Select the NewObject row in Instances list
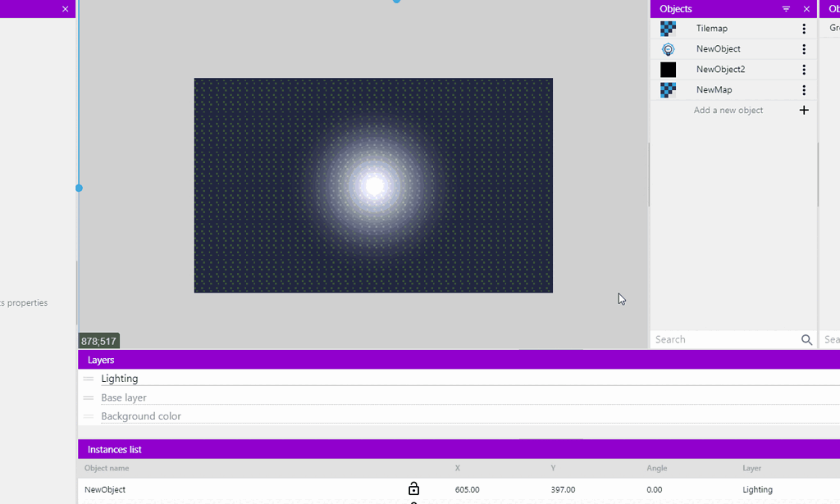The image size is (840, 504). (x=104, y=489)
